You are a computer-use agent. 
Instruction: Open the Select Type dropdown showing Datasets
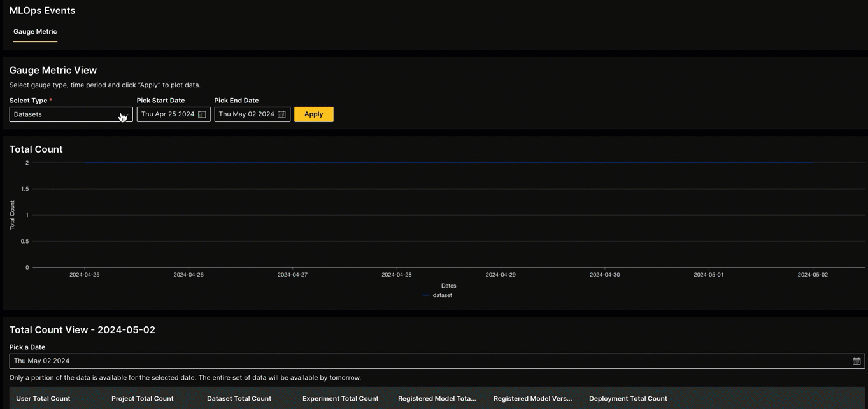(71, 114)
